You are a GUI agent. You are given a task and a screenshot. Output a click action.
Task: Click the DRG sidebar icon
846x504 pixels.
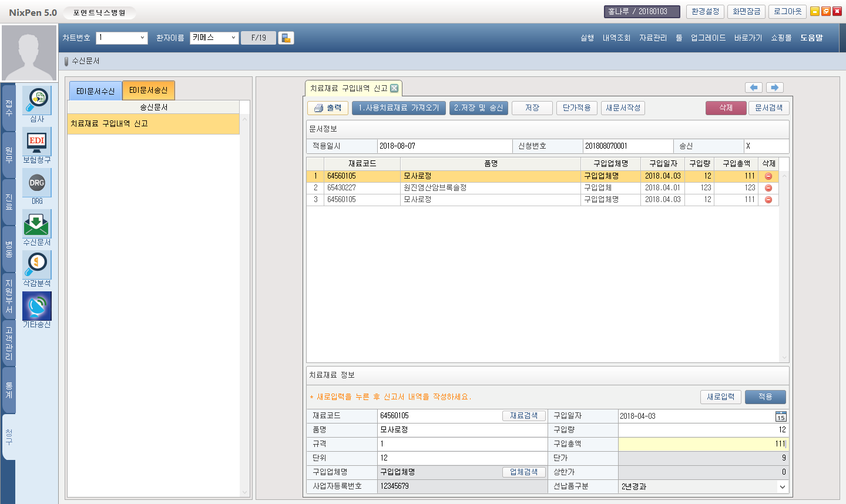(37, 183)
